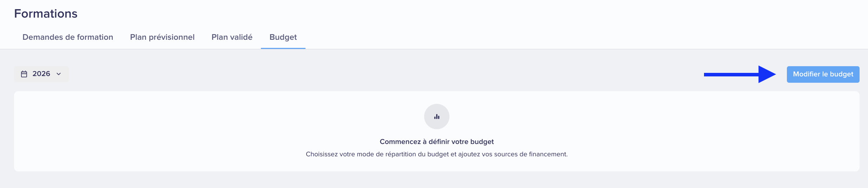Click the description about mode de répartition
The image size is (868, 188).
pos(437,154)
